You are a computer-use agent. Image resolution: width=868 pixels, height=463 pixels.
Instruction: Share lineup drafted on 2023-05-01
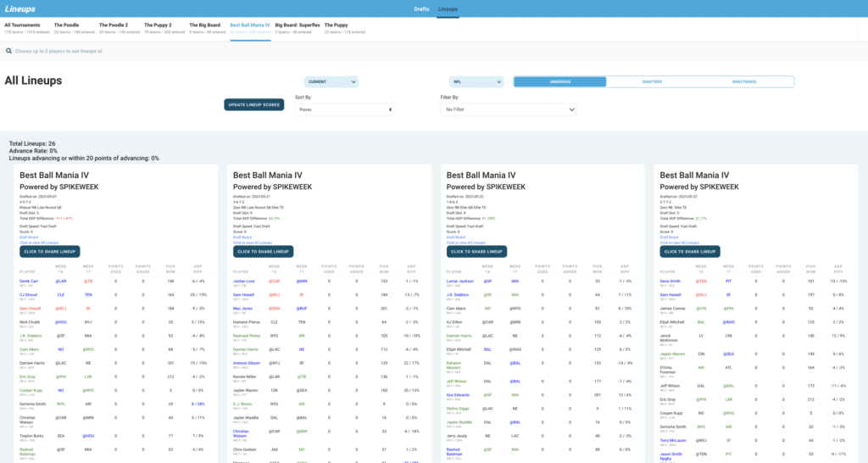[50, 252]
